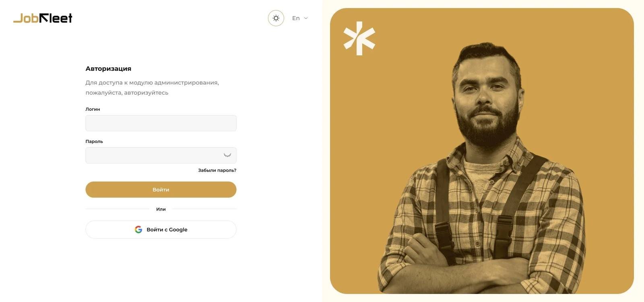Click the Логин field label
The height and width of the screenshot is (302, 644).
tap(93, 109)
